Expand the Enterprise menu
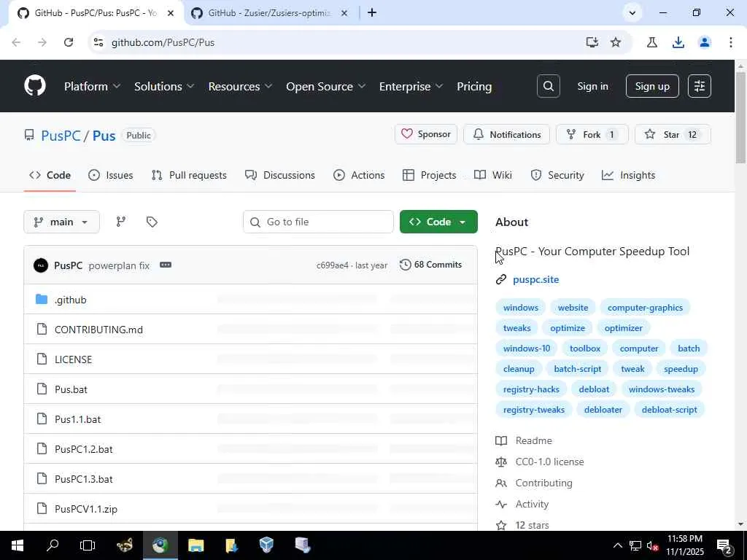 [411, 87]
